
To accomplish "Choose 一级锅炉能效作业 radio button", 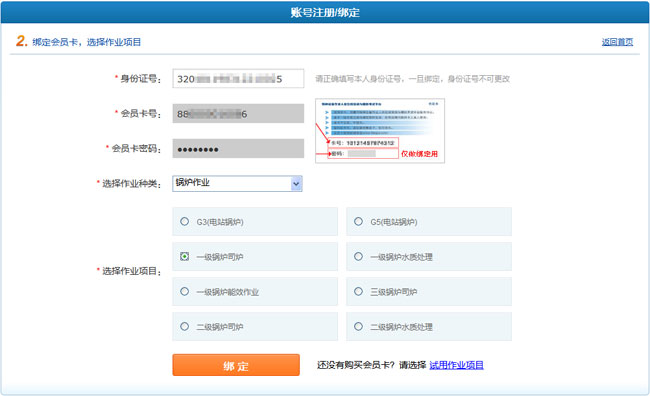I will click(184, 292).
